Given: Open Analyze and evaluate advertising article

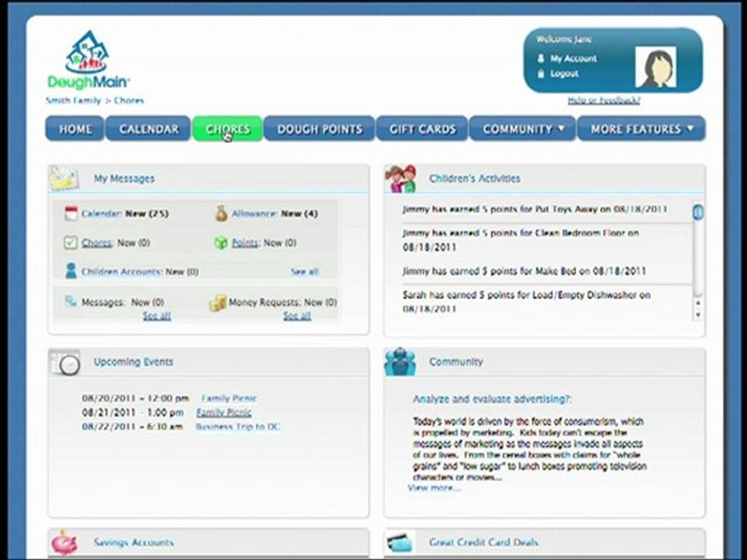Looking at the screenshot, I should pyautogui.click(x=492, y=399).
